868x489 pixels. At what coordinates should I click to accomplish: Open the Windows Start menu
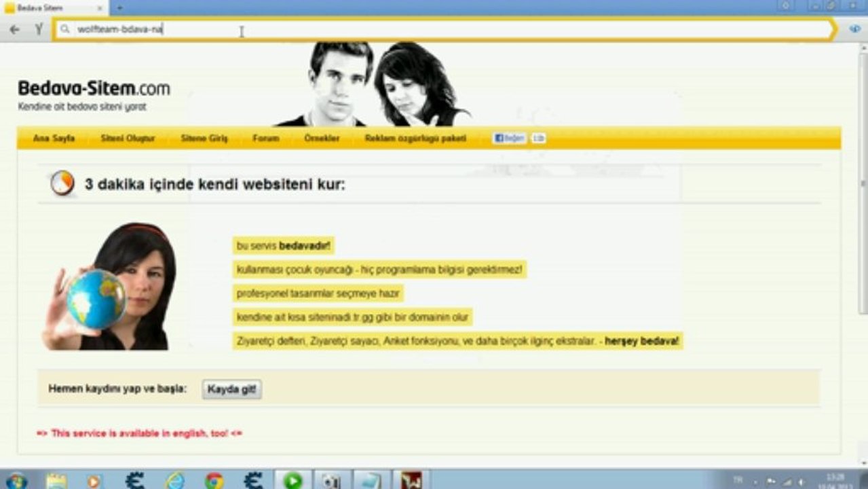15,480
